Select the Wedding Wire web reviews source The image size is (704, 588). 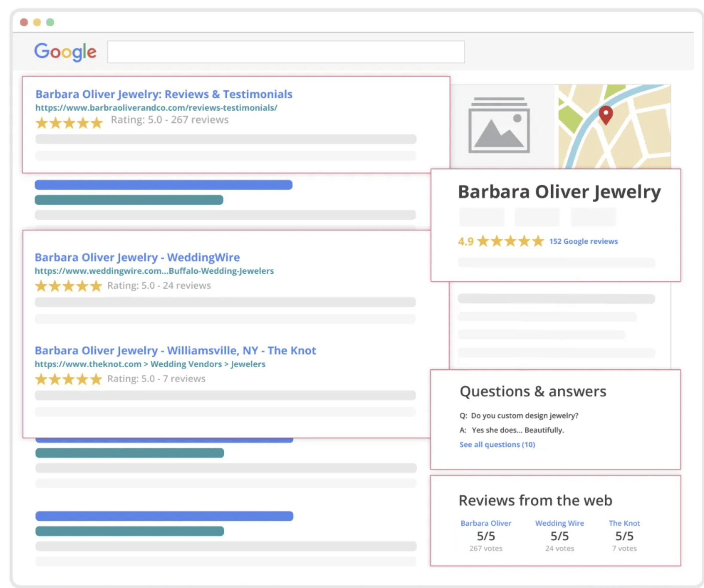click(x=560, y=523)
